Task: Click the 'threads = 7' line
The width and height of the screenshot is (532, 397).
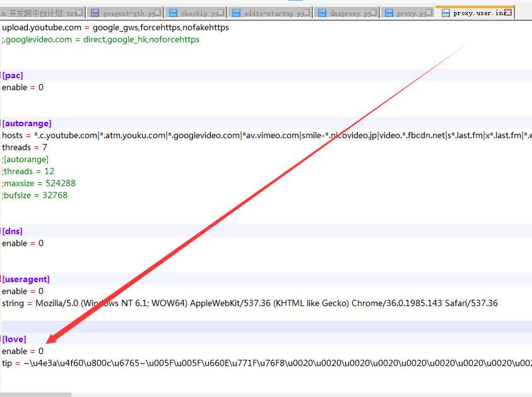Action: pos(25,147)
